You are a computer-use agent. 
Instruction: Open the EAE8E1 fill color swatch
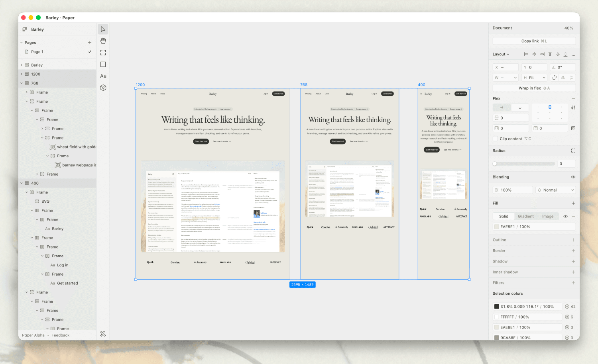[x=496, y=227]
